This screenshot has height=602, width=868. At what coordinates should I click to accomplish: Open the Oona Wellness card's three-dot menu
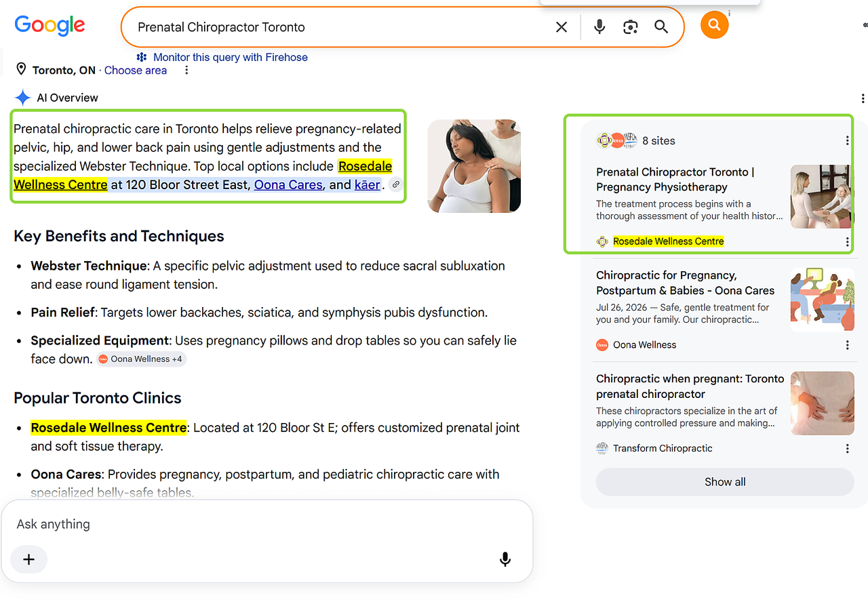847,345
